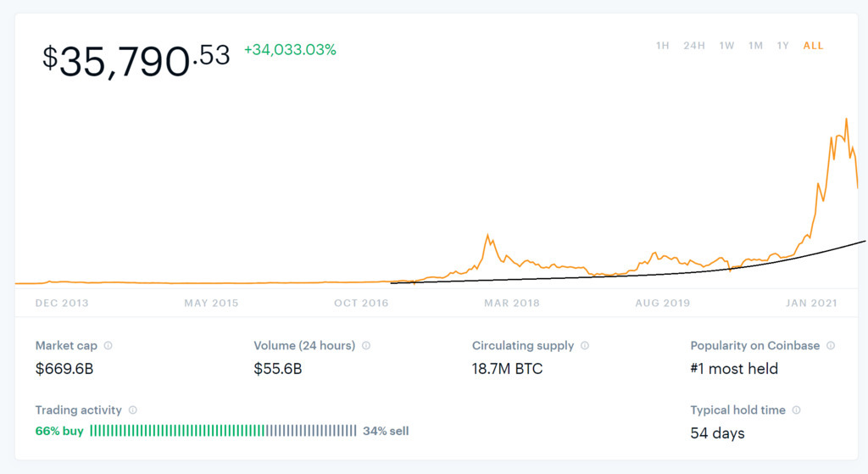Viewport: 868px width, 474px height.
Task: Click the +34,033.03% percentage change
Action: 290,50
